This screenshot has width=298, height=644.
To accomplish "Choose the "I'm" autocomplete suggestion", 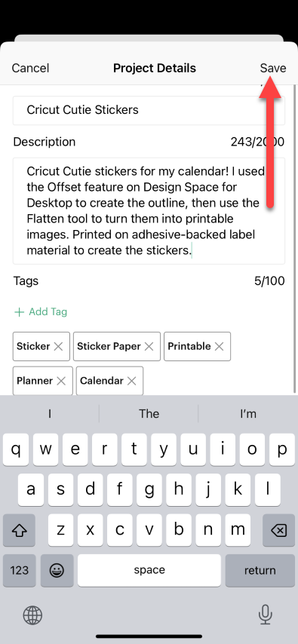I will point(248,413).
